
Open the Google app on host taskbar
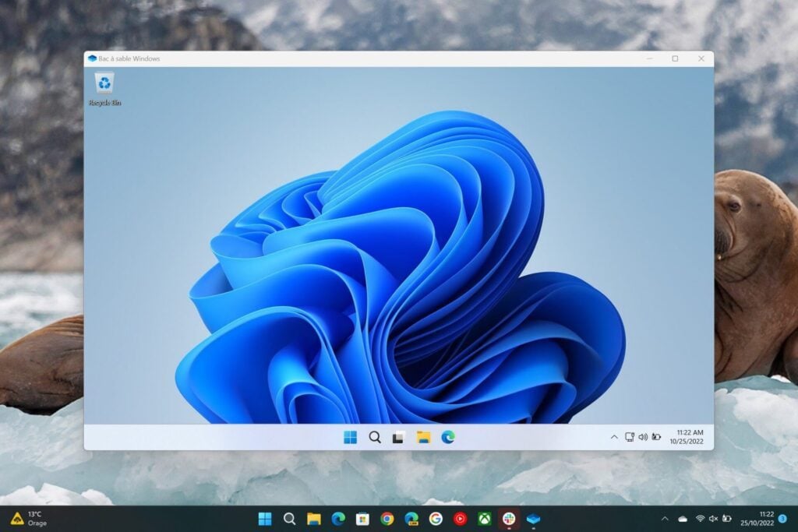(436, 519)
